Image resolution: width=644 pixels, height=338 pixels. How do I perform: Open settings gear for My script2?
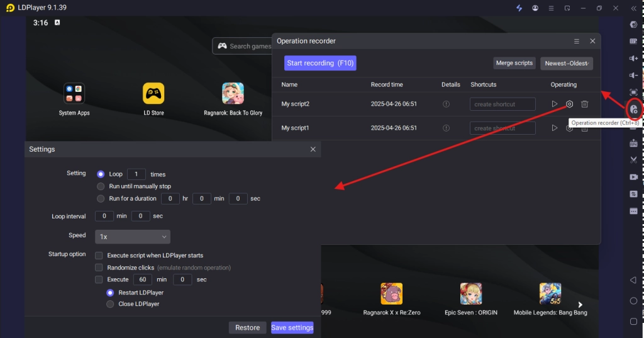pos(569,104)
